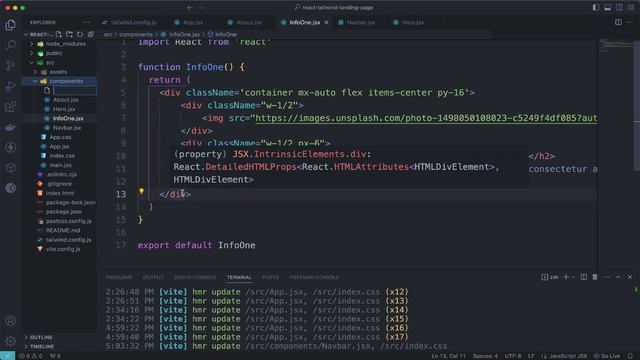Viewport: 640px width, 360px height.
Task: Open the Manage gear icon
Action: pyautogui.click(x=11, y=341)
